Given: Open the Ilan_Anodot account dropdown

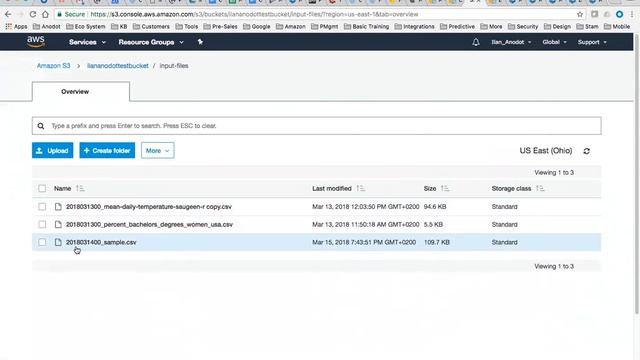Looking at the screenshot, I should 511,42.
